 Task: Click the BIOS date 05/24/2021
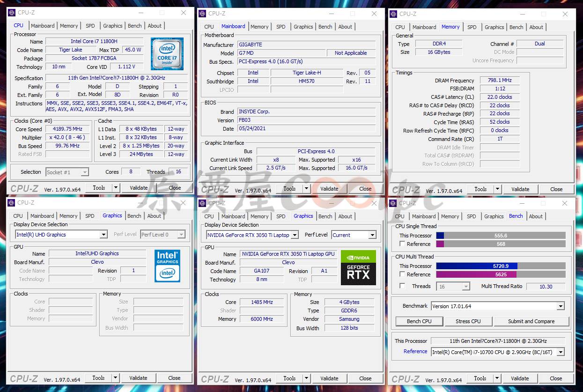click(307, 129)
